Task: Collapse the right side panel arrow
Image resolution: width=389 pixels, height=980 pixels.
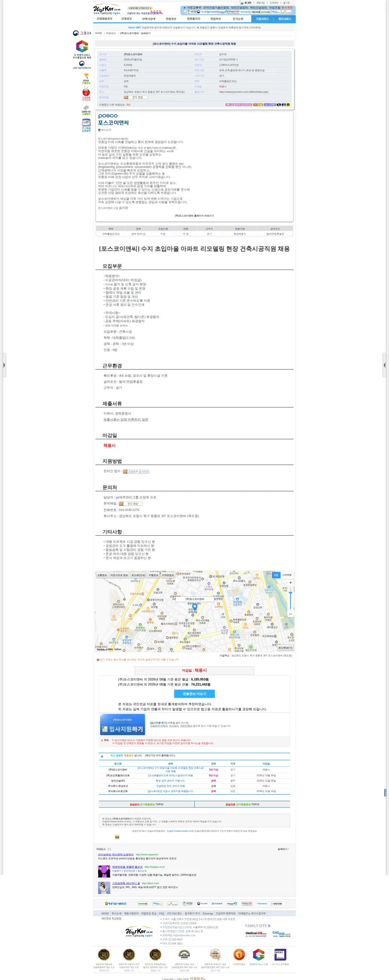Action: [x=385, y=365]
